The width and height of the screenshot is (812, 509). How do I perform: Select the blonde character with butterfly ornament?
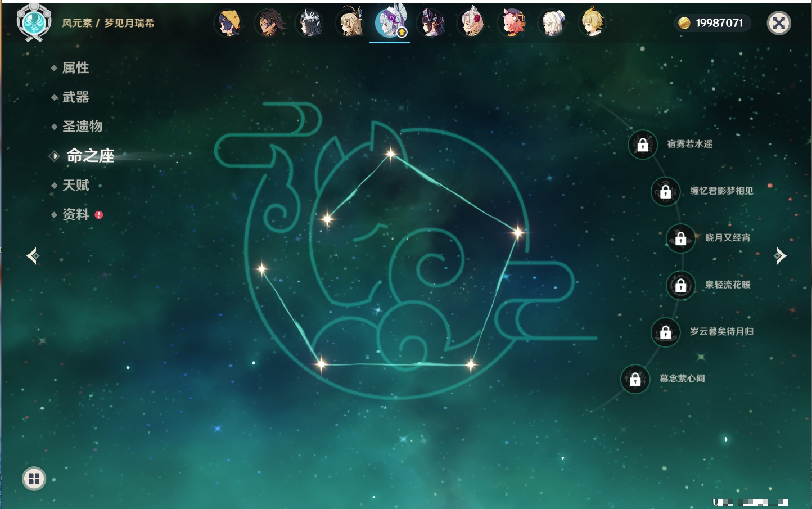tap(350, 23)
